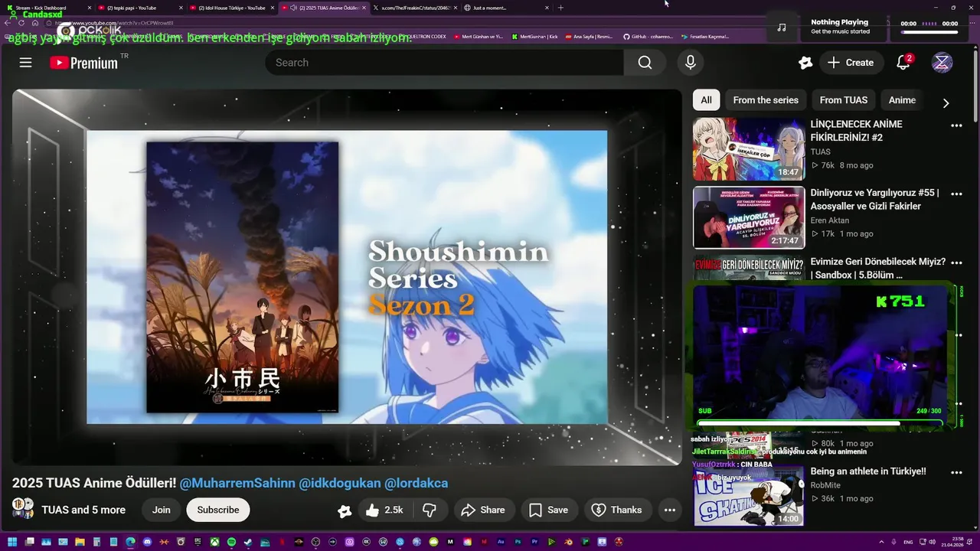The height and width of the screenshot is (551, 980).
Task: Open the Eren Aktan channel name
Action: (830, 220)
